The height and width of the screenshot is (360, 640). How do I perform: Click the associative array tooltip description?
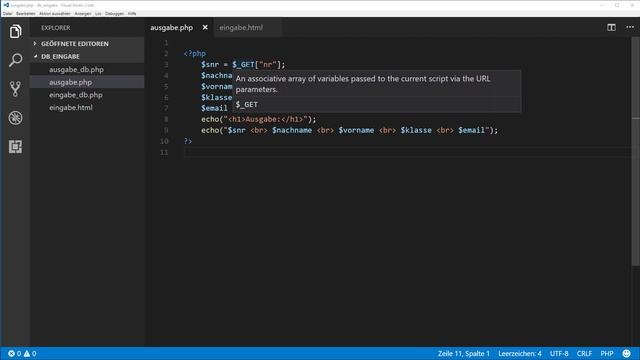363,84
